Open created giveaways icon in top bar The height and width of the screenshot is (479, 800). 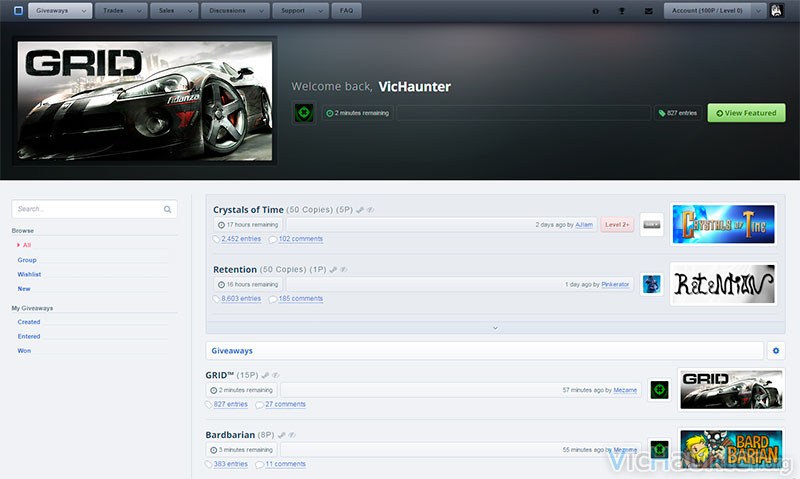pos(595,11)
